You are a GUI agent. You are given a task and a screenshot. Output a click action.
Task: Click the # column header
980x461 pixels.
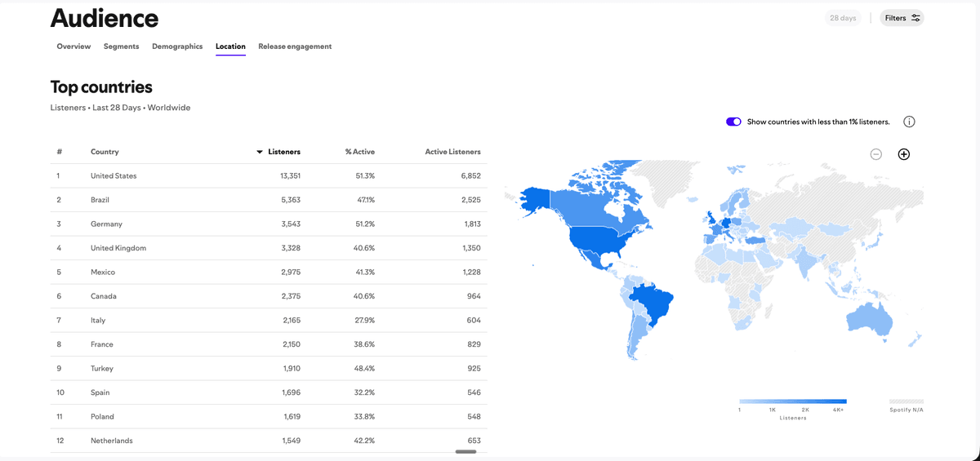click(60, 152)
